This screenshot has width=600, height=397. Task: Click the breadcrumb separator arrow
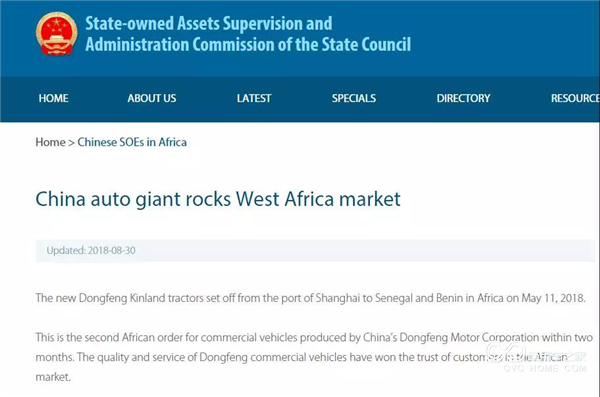click(72, 142)
